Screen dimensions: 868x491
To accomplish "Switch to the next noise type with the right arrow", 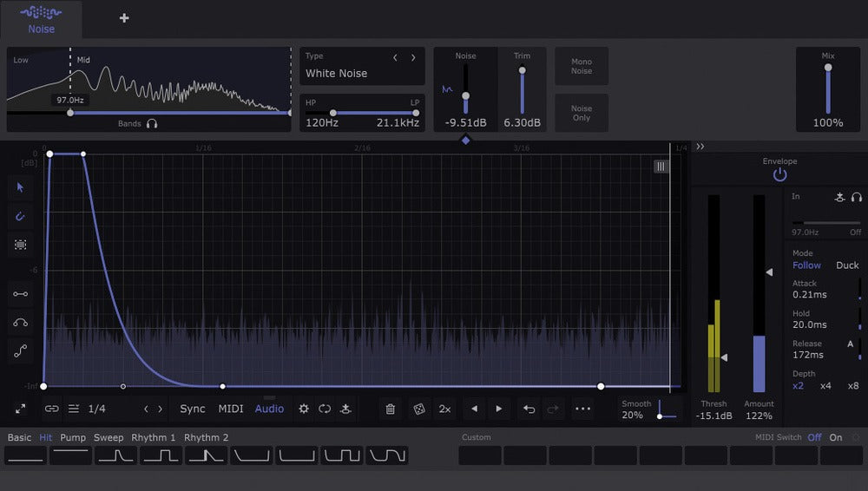I will pyautogui.click(x=413, y=57).
